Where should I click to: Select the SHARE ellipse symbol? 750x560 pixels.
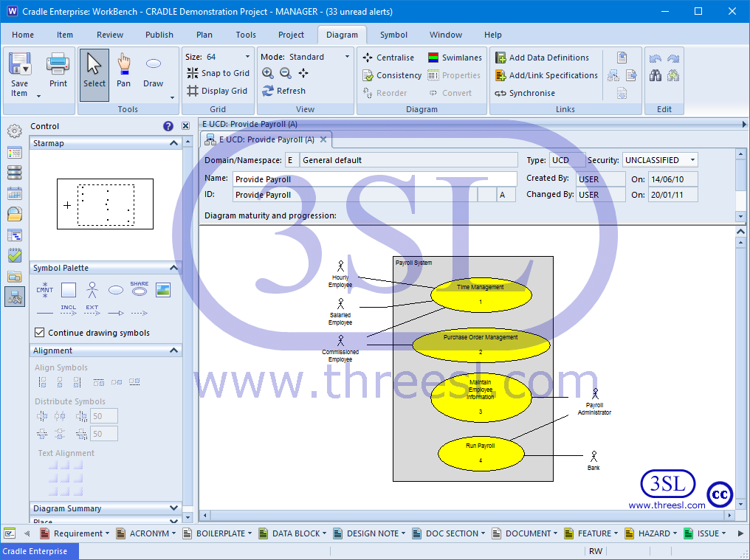tap(140, 288)
